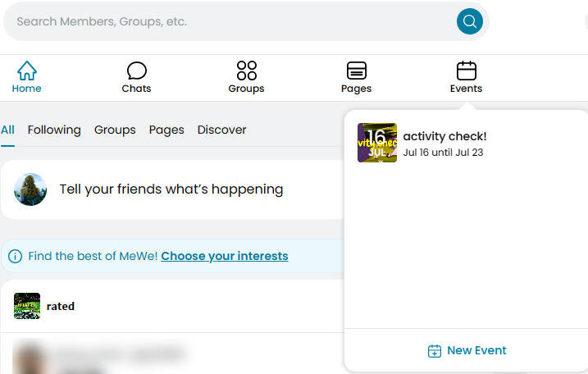
Task: Click the New Event calendar-plus icon
Action: (x=435, y=351)
